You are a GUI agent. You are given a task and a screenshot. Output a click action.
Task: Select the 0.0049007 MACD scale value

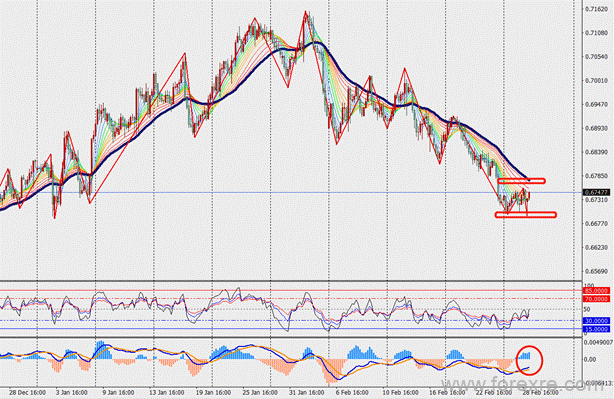click(x=599, y=342)
